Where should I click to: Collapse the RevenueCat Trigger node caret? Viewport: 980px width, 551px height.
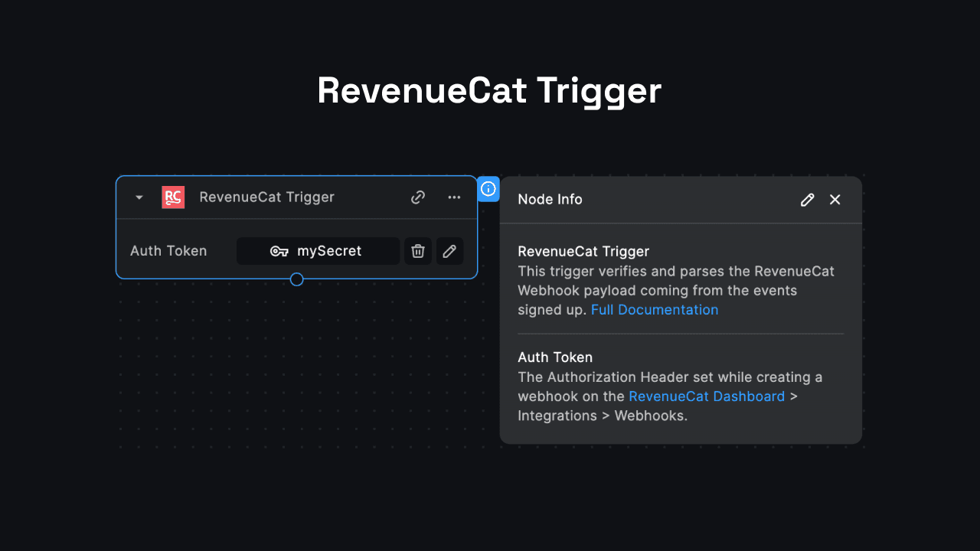coord(139,197)
